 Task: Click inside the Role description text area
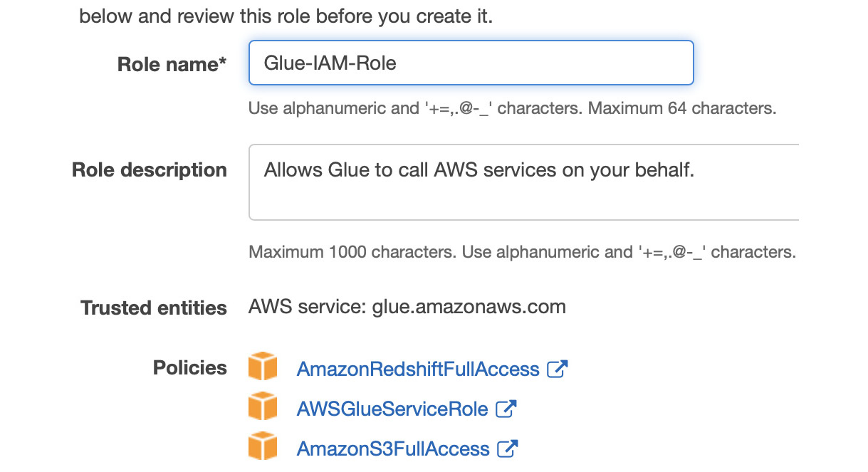click(523, 182)
